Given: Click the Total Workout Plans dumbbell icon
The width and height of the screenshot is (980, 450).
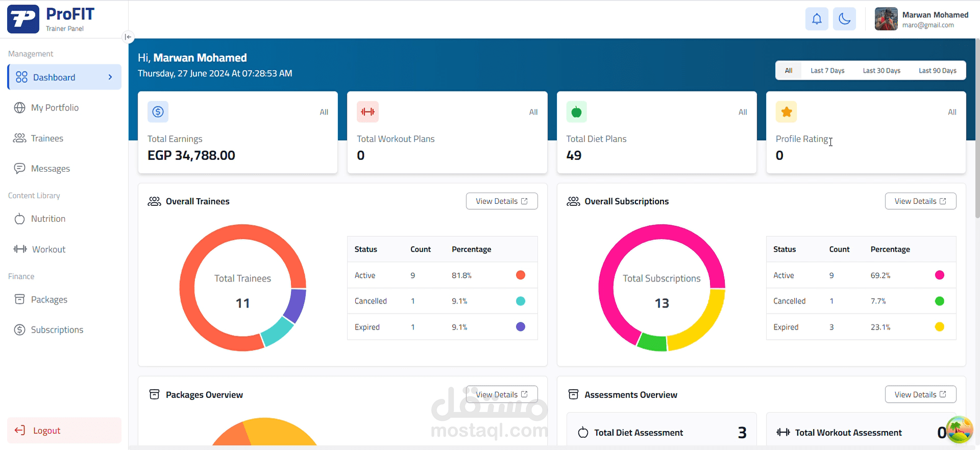Looking at the screenshot, I should tap(367, 111).
